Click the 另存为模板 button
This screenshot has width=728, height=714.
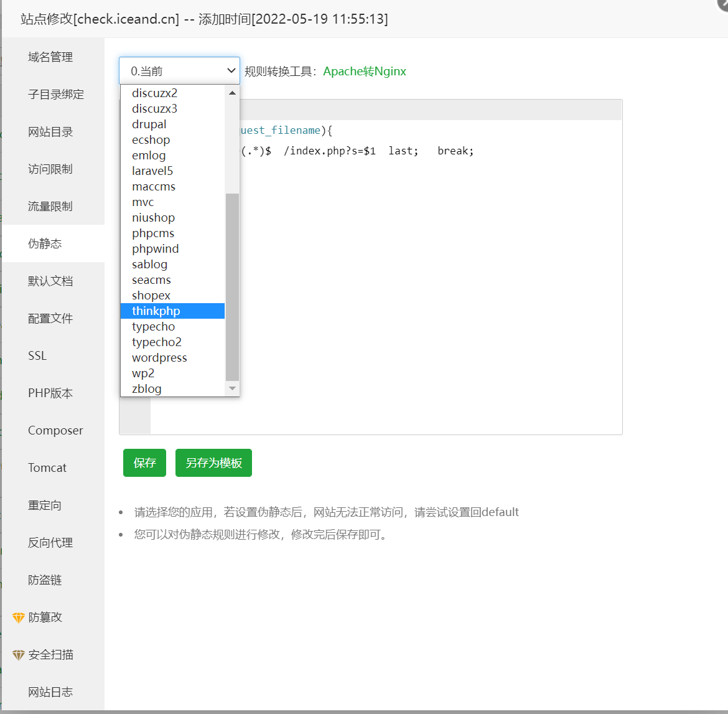tap(213, 463)
